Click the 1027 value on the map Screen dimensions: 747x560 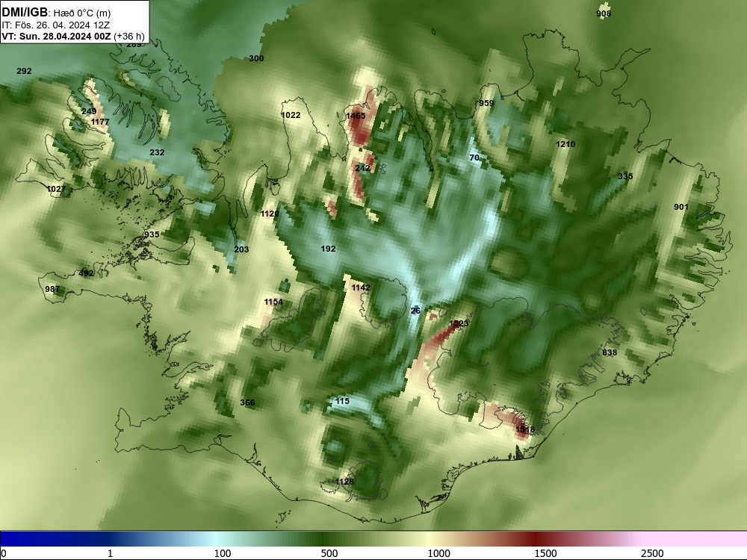pyautogui.click(x=56, y=189)
